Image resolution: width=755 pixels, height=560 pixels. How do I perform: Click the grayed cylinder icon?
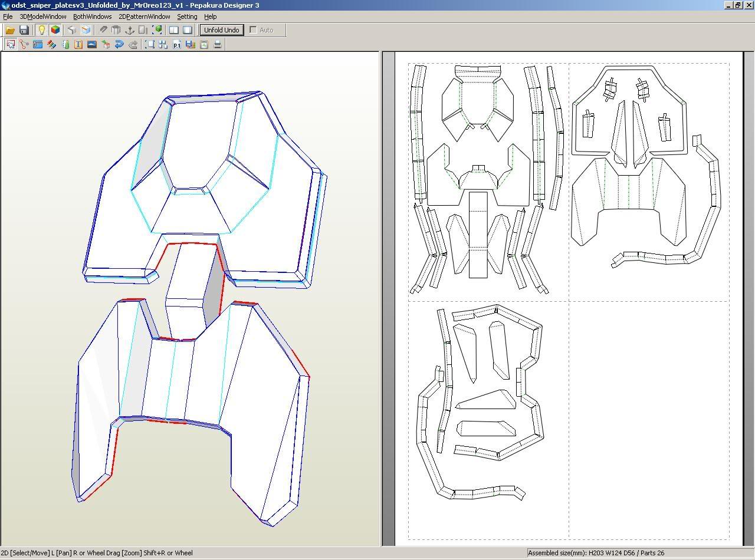[116, 30]
